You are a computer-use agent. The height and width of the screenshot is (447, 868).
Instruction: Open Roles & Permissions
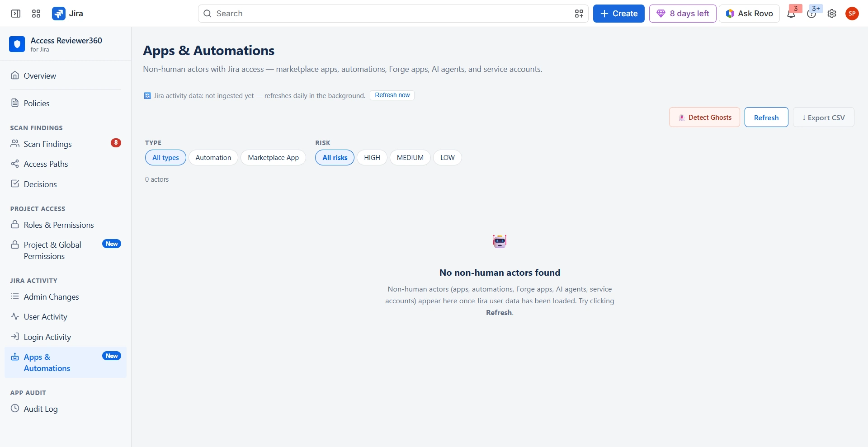tap(66, 225)
